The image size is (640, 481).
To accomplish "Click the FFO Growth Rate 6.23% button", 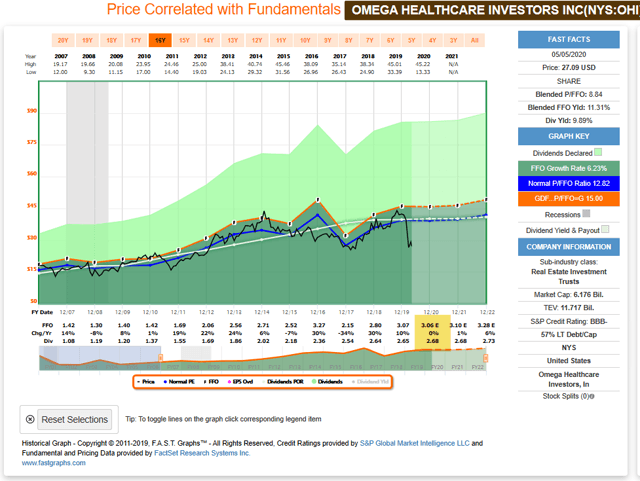I will coord(569,168).
